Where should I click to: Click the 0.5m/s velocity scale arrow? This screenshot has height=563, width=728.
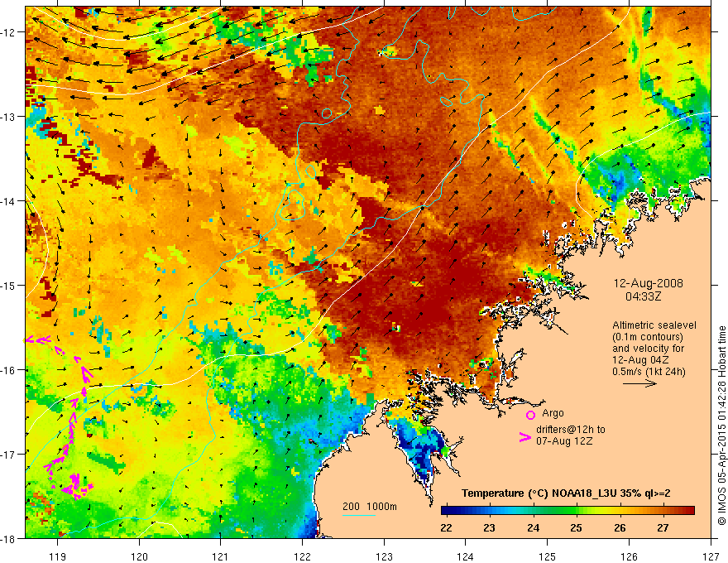point(639,383)
